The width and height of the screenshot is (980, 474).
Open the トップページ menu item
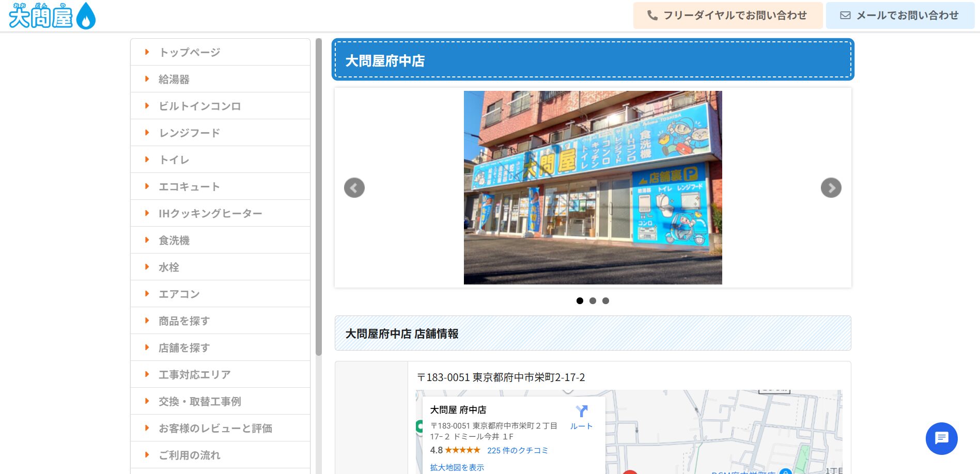(x=190, y=52)
